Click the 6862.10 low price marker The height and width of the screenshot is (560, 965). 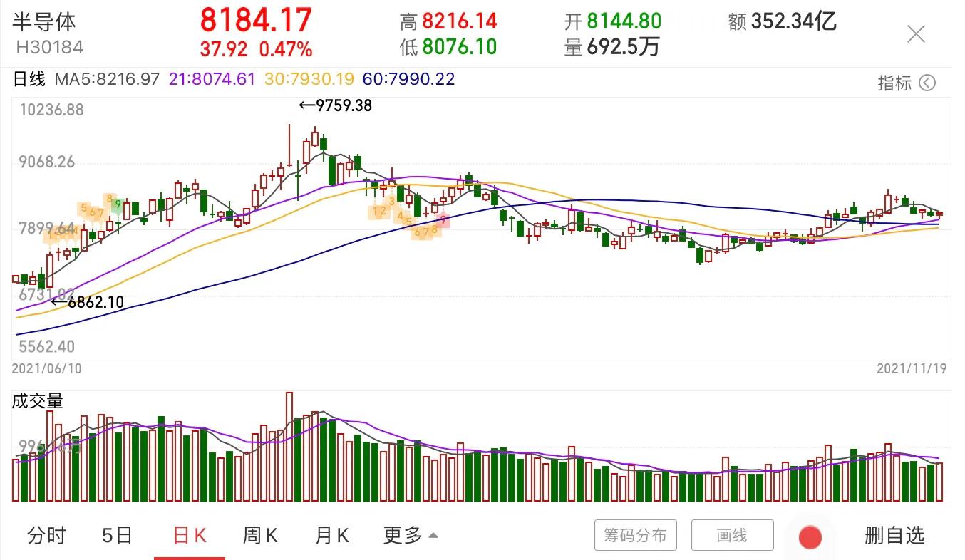coord(88,302)
